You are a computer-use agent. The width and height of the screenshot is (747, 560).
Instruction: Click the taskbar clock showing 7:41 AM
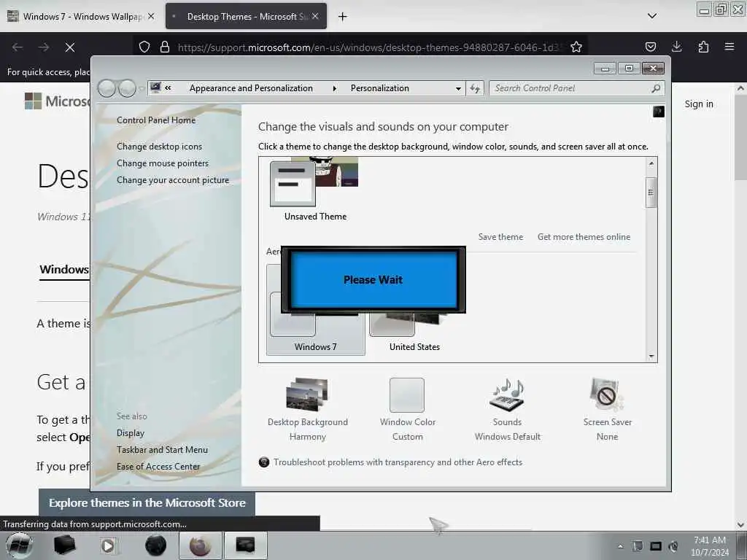[x=709, y=545]
